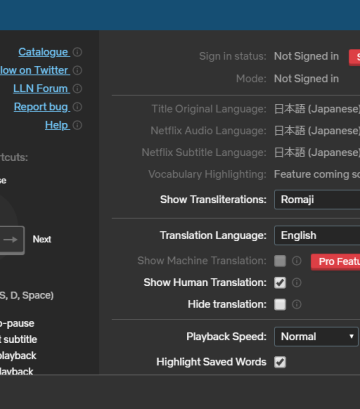Click info icon for Show Human Translation
Screen dimensions: 360x409
click(297, 283)
